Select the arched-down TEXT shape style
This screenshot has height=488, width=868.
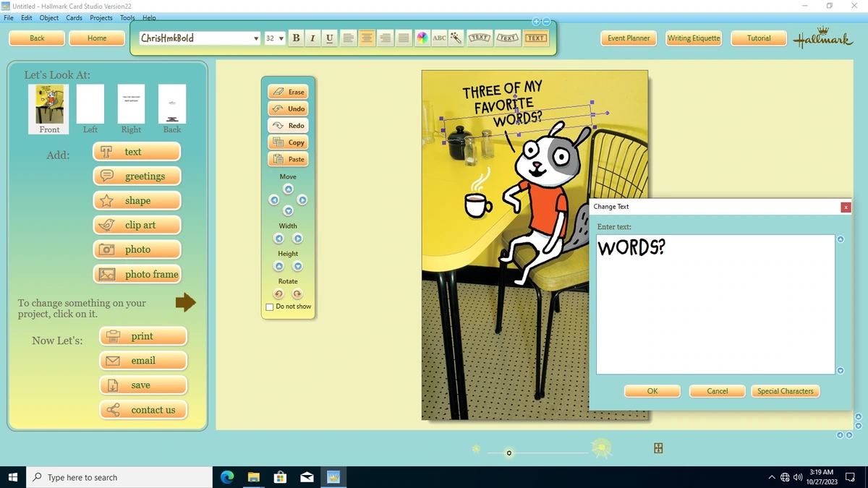[509, 38]
